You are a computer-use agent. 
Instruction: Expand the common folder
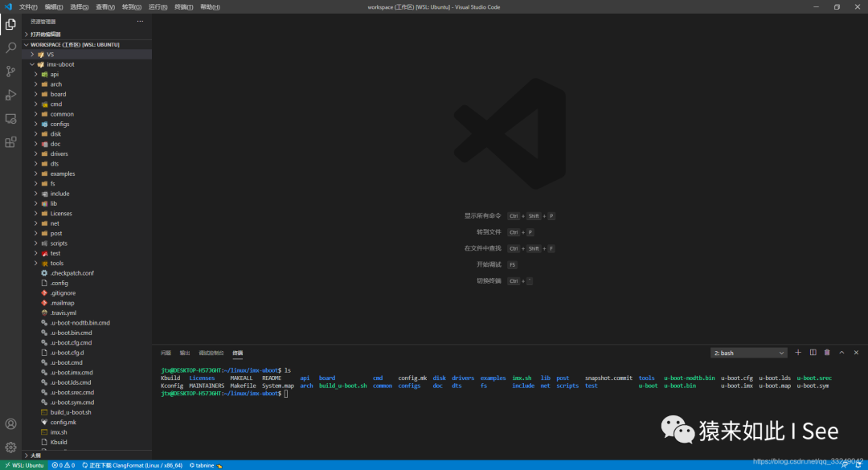coord(87,114)
